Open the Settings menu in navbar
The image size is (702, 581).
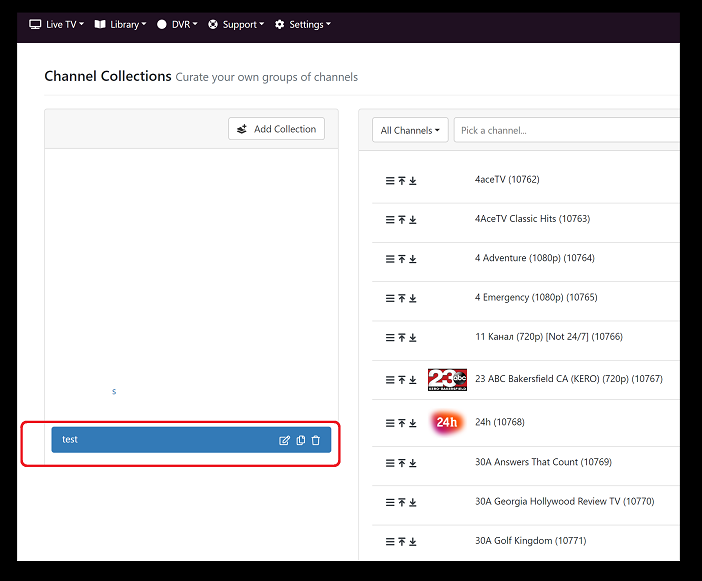click(303, 24)
